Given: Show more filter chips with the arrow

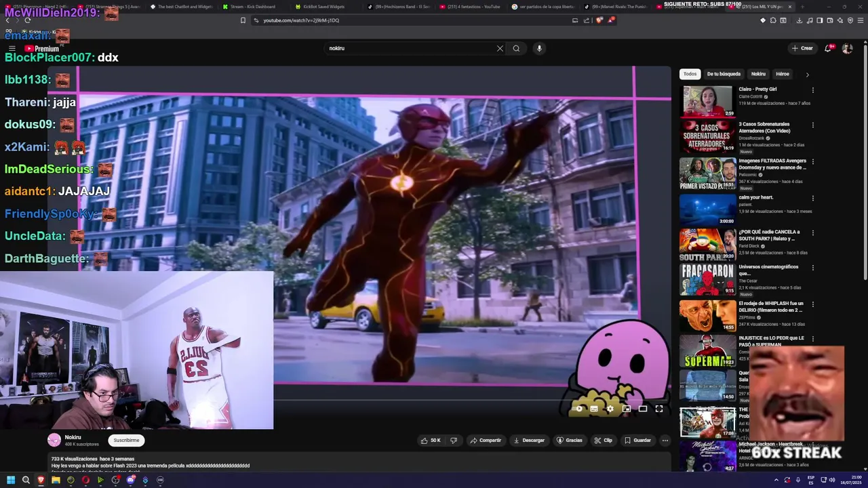Looking at the screenshot, I should 807,75.
